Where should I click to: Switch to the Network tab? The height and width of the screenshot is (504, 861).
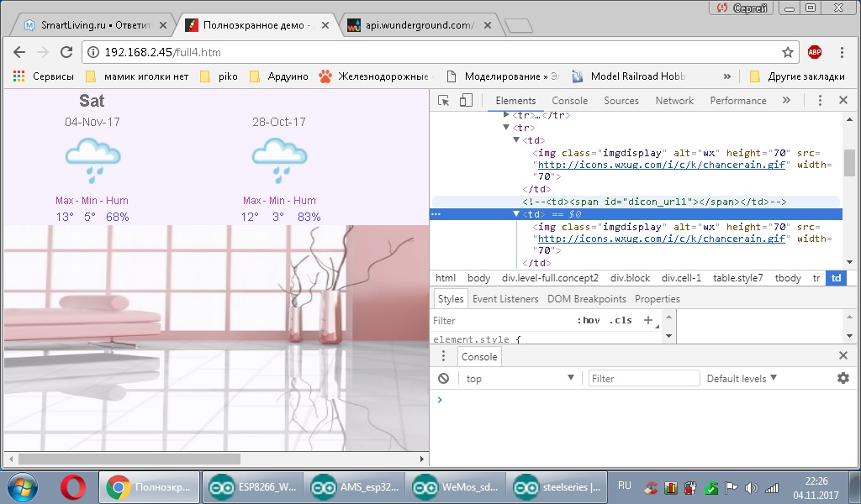point(674,101)
